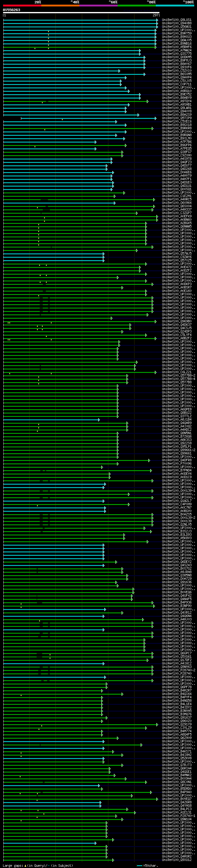Viewport: 197px width, 868px height.
Task: Click hit label UniRef100_B0S7G2
Action: (176, 569)
